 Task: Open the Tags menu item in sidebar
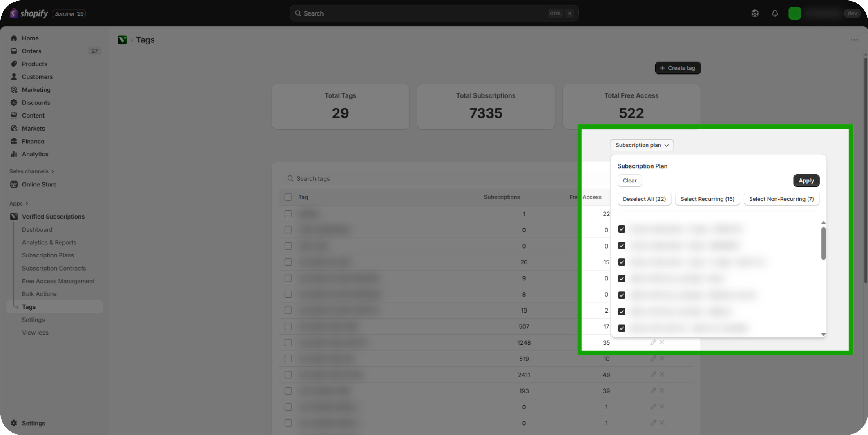[x=55, y=307]
